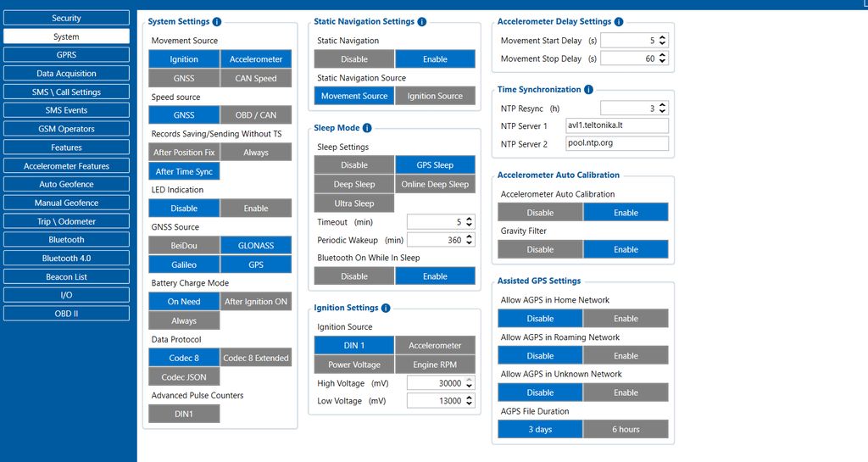Click the Sleep Mode info icon
This screenshot has height=462, width=868.
tap(367, 128)
